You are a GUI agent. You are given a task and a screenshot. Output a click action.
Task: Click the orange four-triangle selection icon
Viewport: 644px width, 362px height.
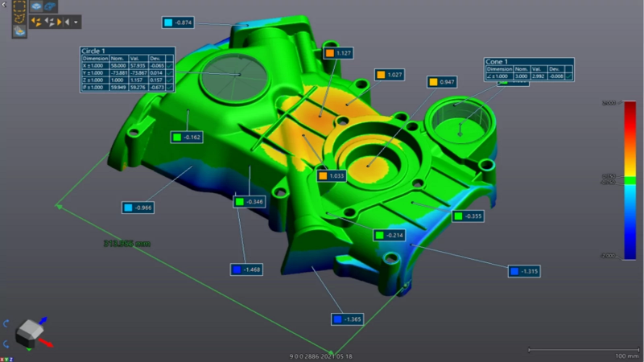pos(36,23)
